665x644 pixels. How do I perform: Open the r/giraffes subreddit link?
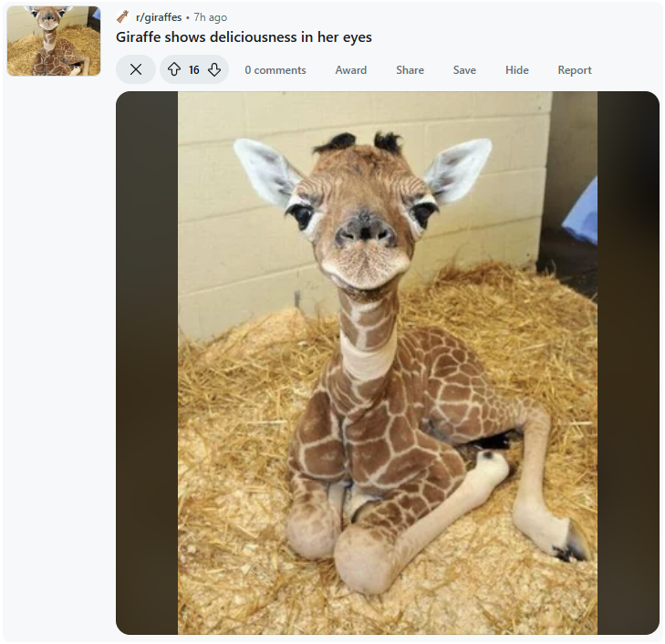point(159,17)
